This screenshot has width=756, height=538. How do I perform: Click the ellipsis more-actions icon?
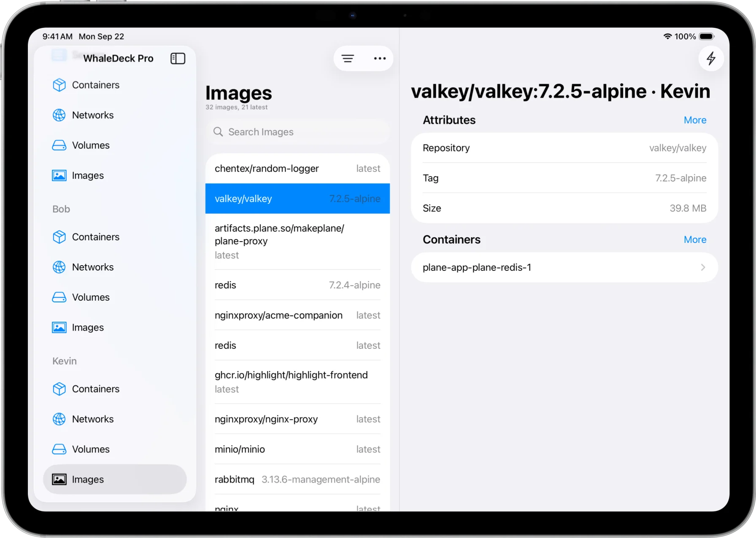[379, 58]
